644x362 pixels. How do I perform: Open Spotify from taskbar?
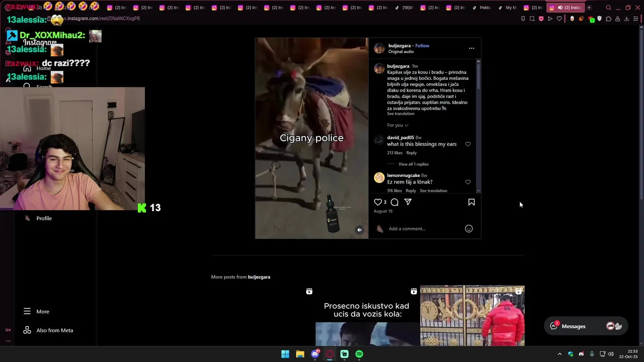point(359,354)
